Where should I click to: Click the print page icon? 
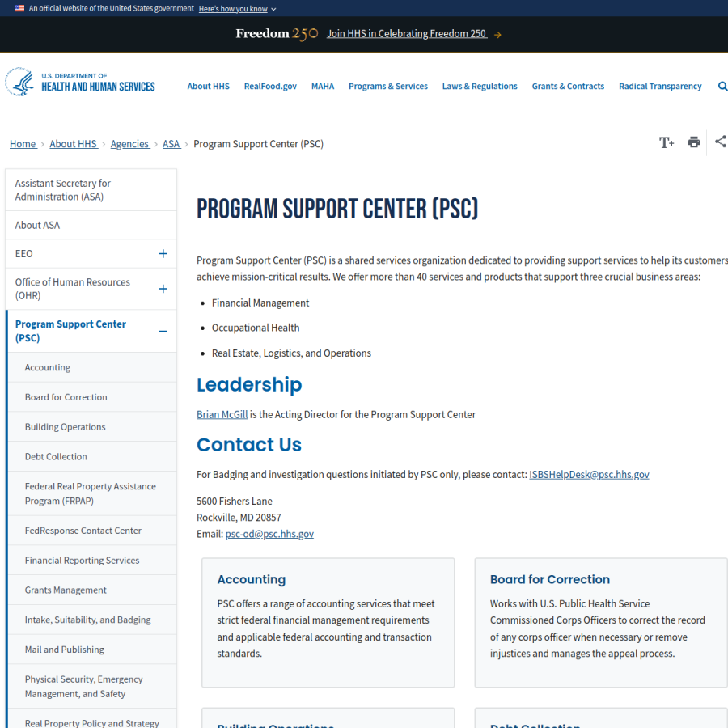pyautogui.click(x=694, y=142)
